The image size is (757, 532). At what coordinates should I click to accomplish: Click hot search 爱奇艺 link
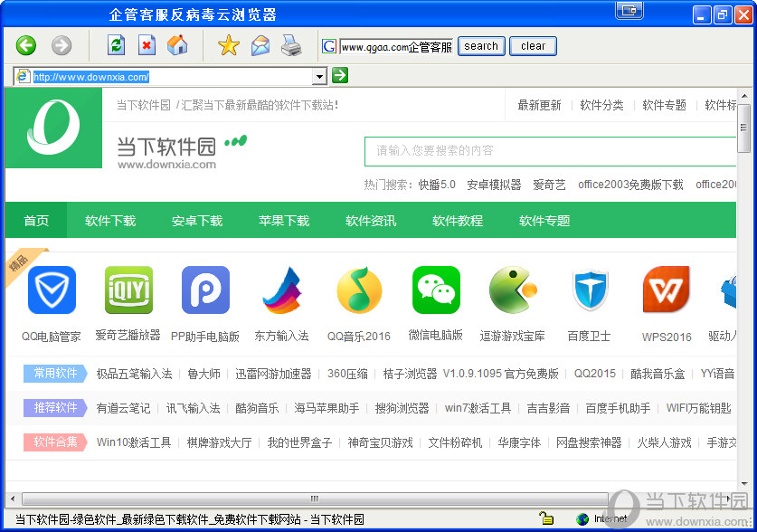pyautogui.click(x=549, y=185)
